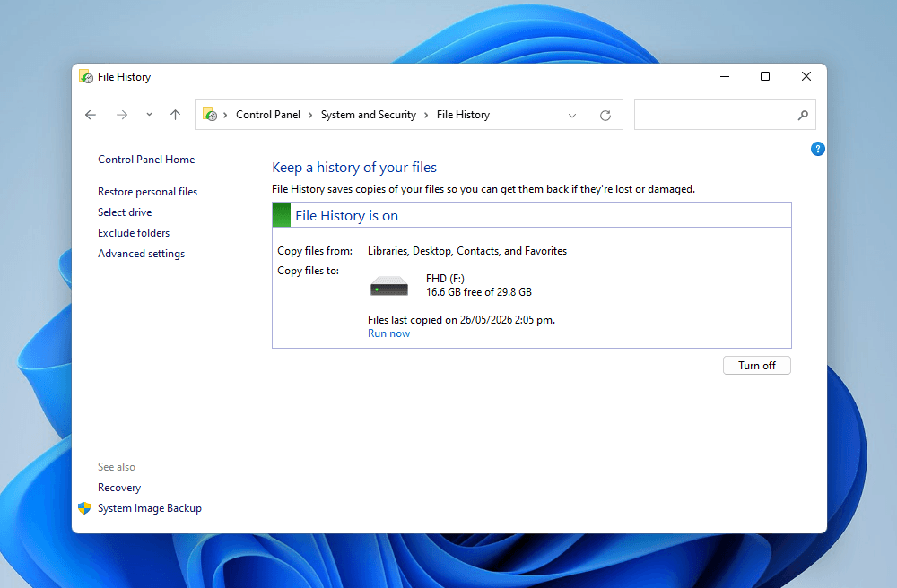Click the File History icon in address bar
This screenshot has width=897, height=588.
210,115
